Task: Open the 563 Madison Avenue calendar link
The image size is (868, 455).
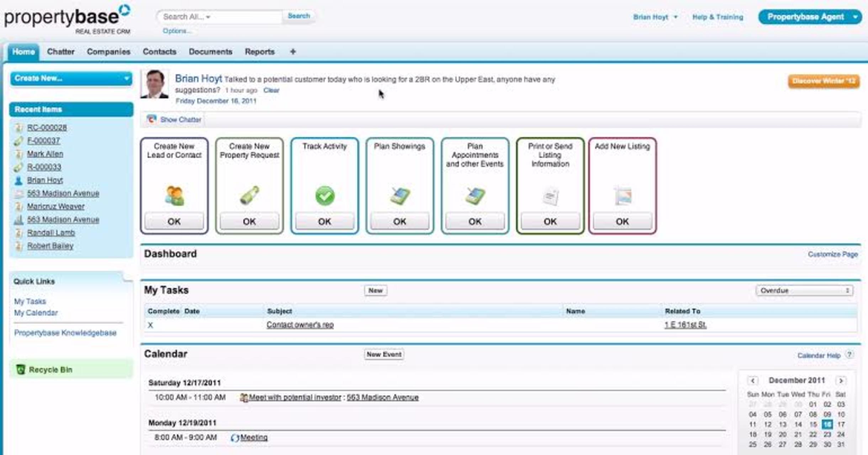Action: point(382,397)
